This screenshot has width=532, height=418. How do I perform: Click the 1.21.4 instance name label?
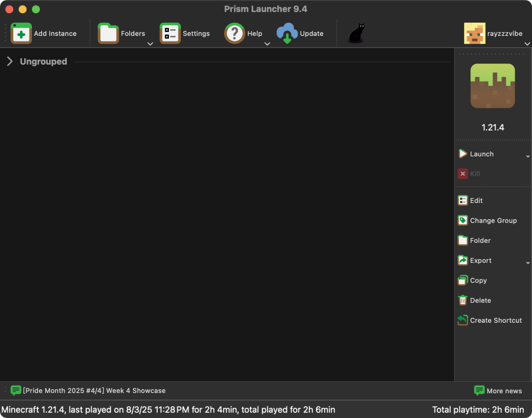point(493,127)
